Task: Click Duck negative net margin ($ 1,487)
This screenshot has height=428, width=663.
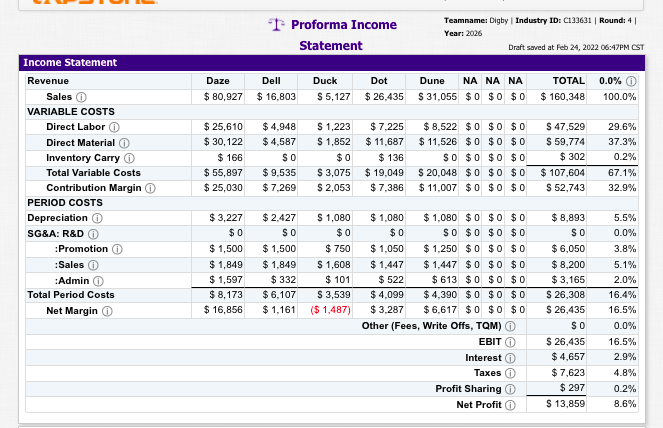Action: pos(331,310)
